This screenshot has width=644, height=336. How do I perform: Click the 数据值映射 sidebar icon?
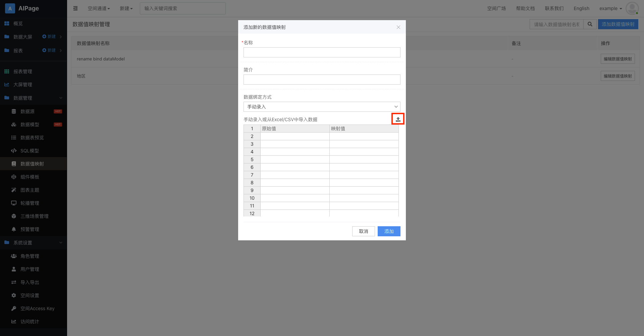tap(14, 164)
